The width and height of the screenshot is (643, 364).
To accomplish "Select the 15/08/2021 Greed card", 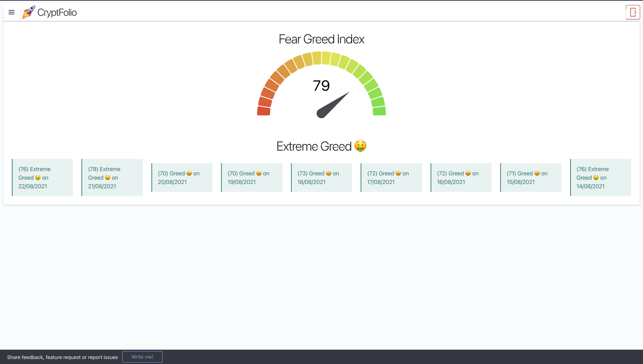I will (x=531, y=178).
